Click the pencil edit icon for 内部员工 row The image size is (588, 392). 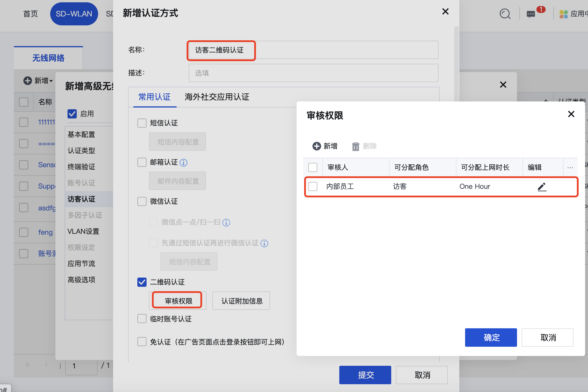542,187
